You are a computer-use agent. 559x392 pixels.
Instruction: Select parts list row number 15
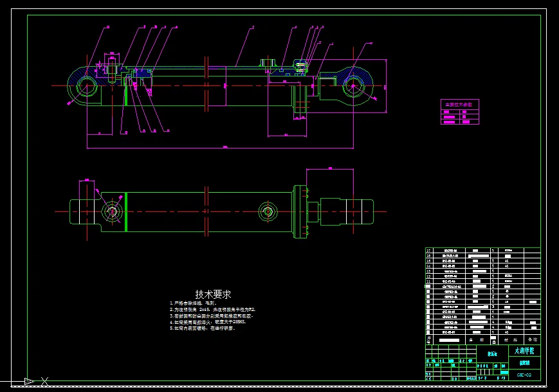[482, 261]
